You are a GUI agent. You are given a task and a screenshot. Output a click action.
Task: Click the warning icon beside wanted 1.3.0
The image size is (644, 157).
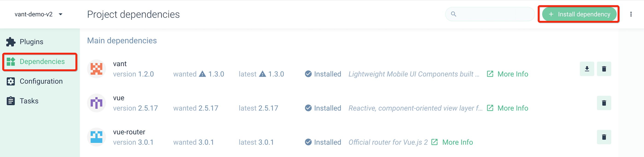tap(202, 74)
